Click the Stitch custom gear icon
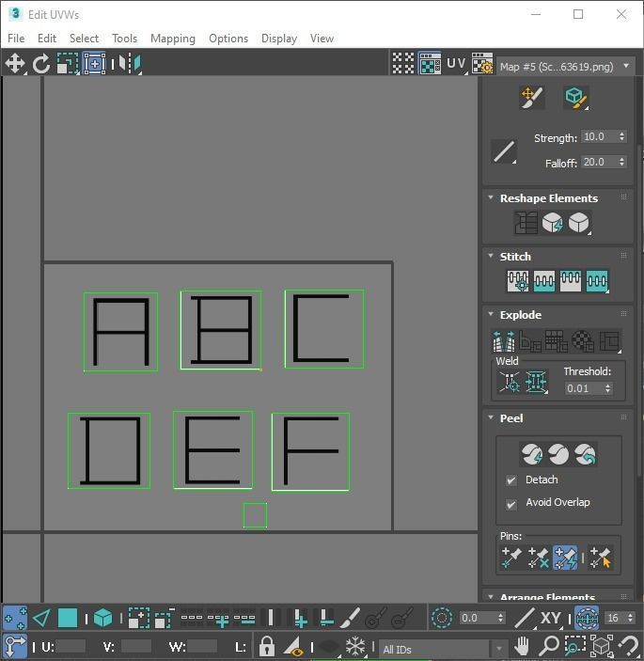Screen dimensions: 644x661 pos(518,281)
